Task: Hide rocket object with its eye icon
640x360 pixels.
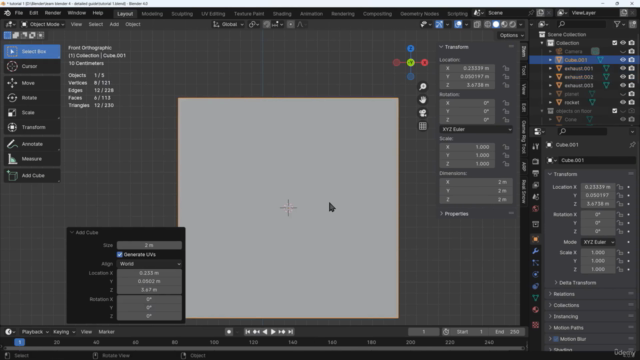Action: 623,102
